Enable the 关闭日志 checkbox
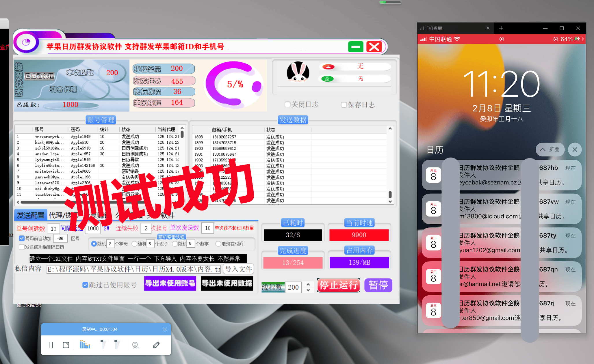The width and height of the screenshot is (594, 364). [287, 104]
